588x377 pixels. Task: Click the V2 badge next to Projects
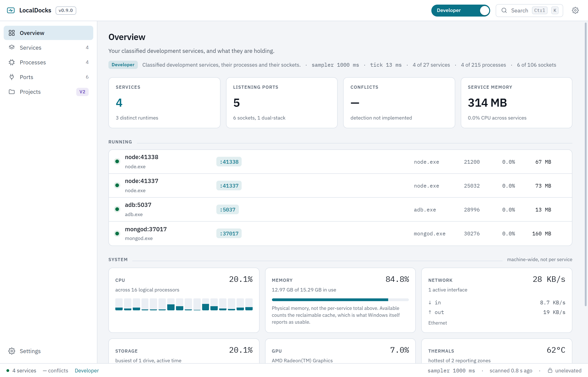[x=82, y=91]
